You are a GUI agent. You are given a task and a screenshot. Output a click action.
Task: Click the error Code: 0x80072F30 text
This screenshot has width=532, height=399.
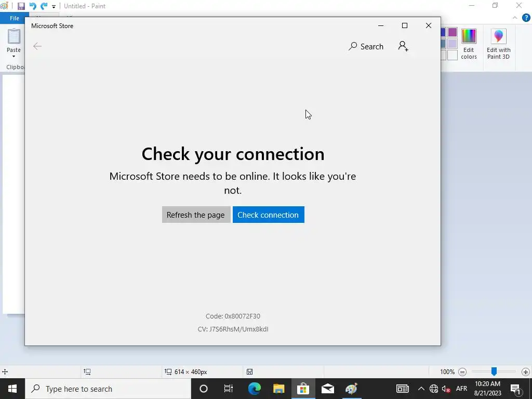[x=233, y=316]
